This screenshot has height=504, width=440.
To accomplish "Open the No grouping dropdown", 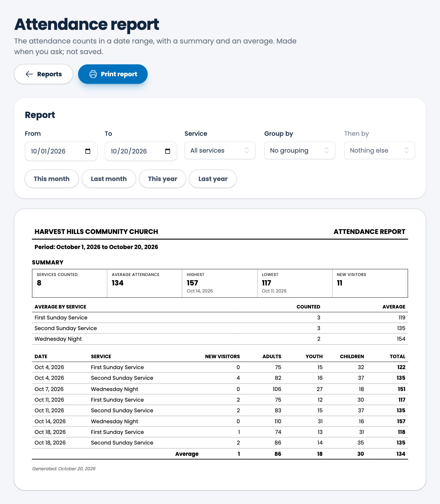I will 300,150.
